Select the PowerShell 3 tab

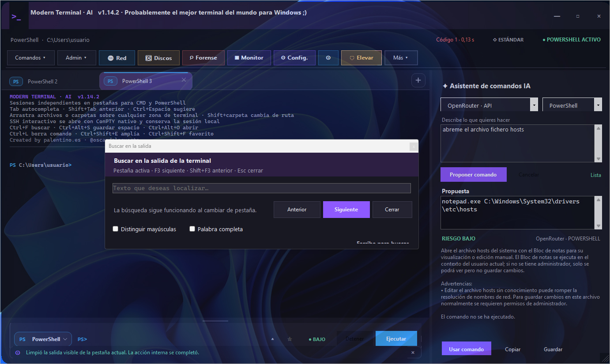pyautogui.click(x=146, y=81)
